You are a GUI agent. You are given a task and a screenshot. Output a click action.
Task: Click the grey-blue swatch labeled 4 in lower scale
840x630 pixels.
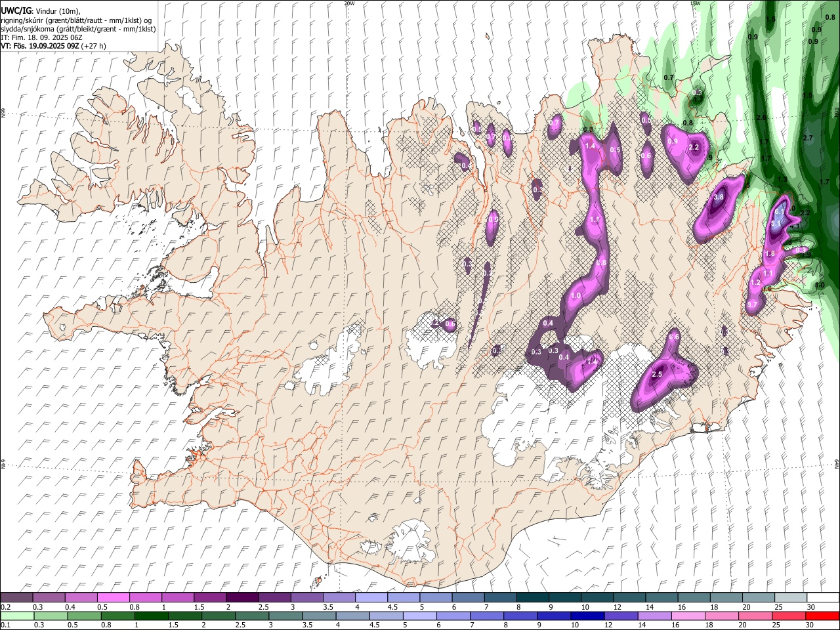coord(352,616)
